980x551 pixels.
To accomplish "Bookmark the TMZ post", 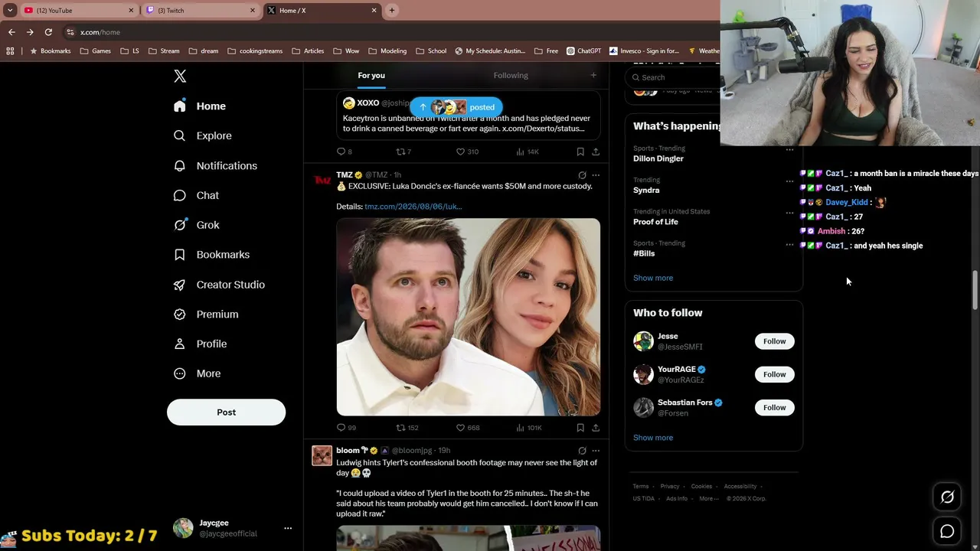I will 580,428.
